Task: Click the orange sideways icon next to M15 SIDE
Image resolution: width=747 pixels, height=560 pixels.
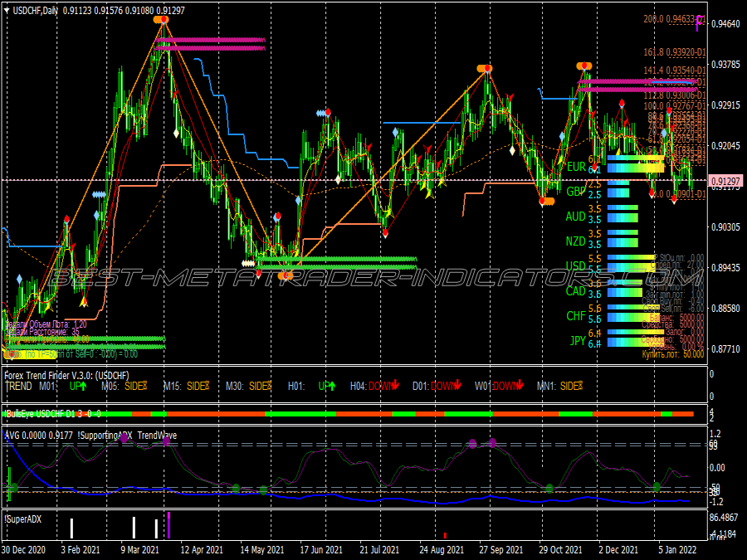Action: click(x=207, y=386)
